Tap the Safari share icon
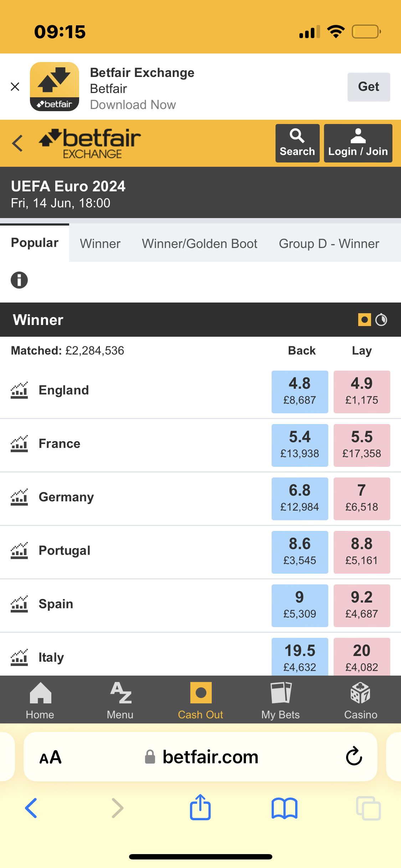The image size is (401, 868). pyautogui.click(x=200, y=807)
